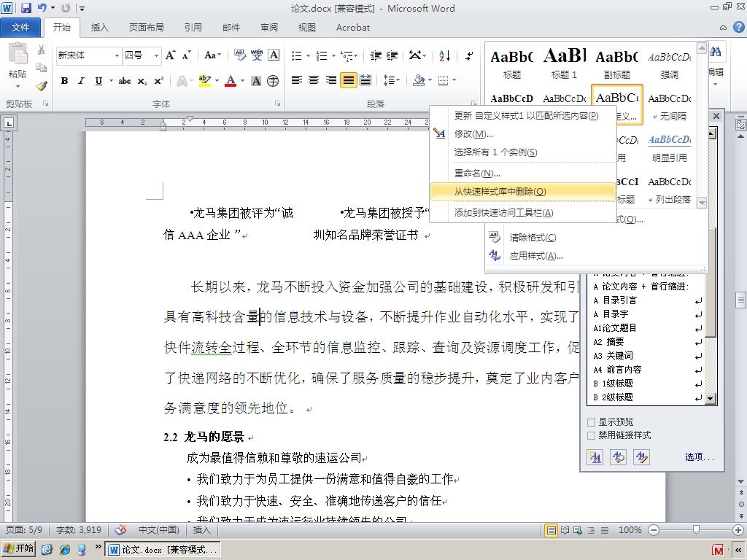Apply the 标题 1 quick style
Screen dimensions: 747x560
564,63
